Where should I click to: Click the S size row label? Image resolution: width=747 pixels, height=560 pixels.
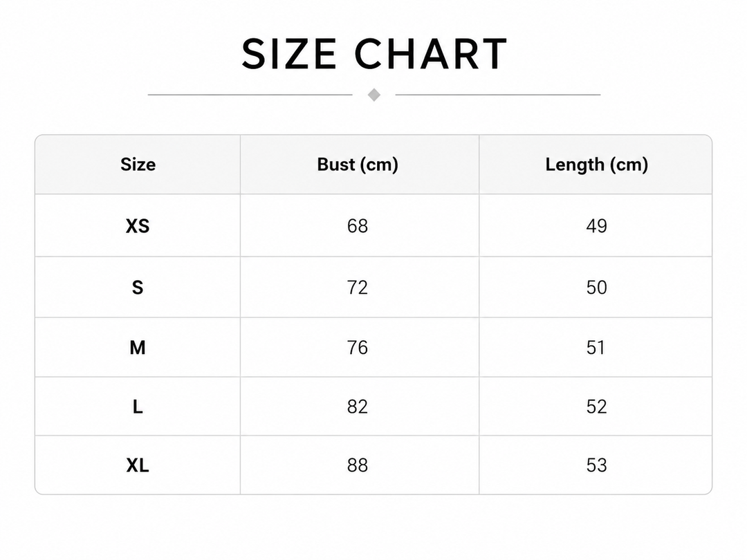138,287
